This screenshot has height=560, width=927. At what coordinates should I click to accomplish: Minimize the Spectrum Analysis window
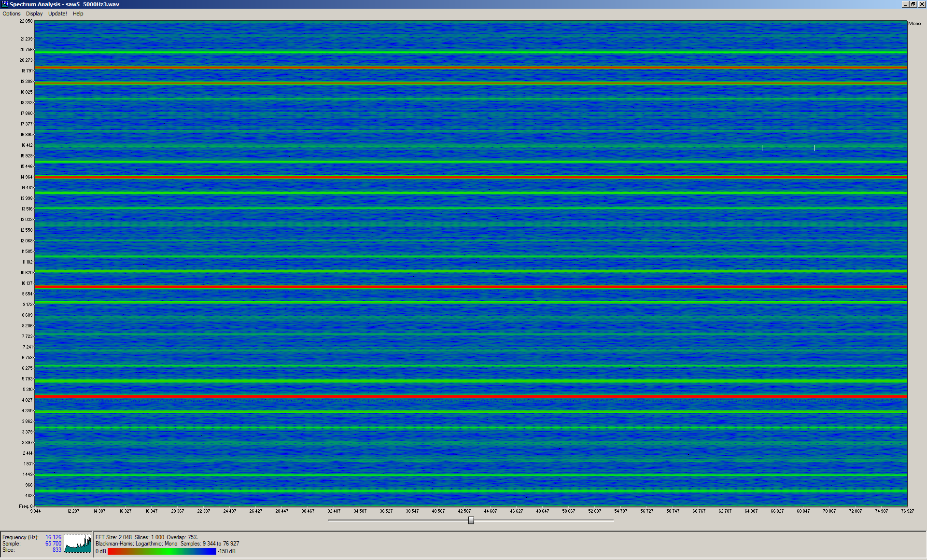click(x=905, y=4)
